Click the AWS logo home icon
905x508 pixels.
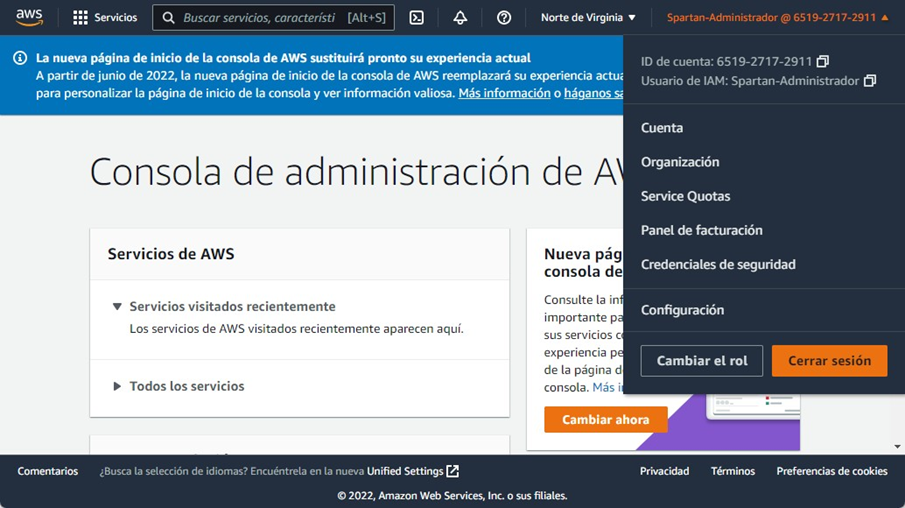pos(29,17)
